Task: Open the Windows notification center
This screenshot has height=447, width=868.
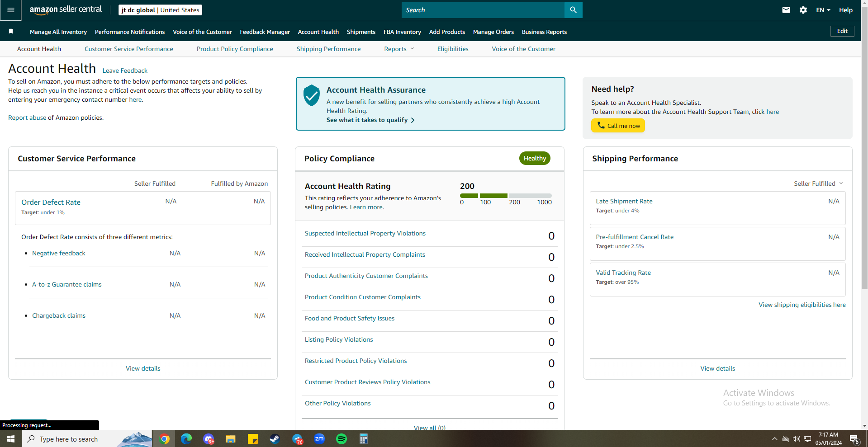Action: (x=854, y=439)
